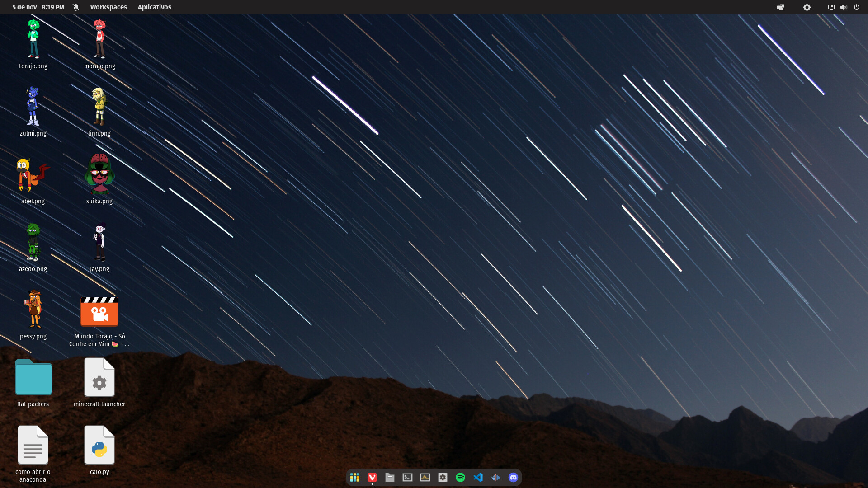
Task: Open Vivaldi browser from the dock
Action: pos(372,477)
